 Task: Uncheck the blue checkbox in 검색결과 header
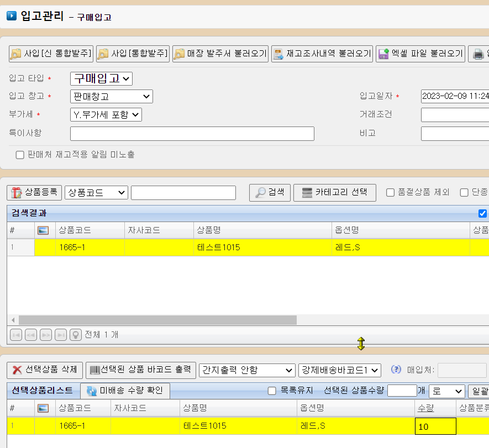pos(482,214)
